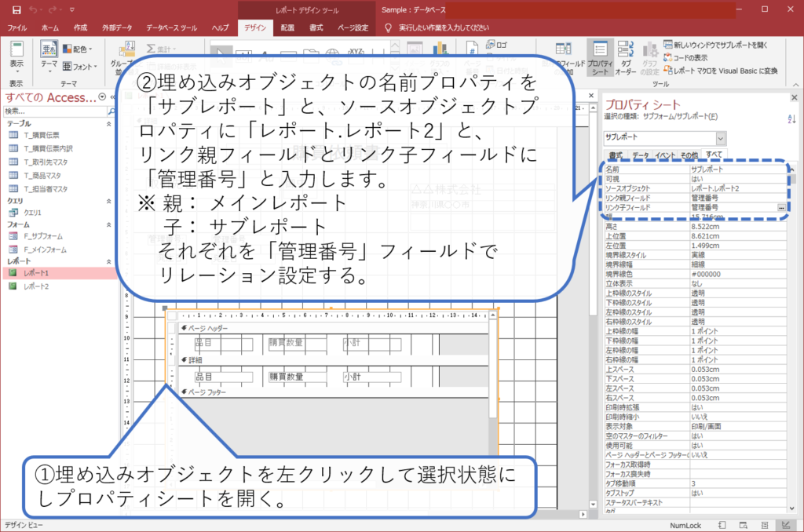Select the ページフッター section bar in subreport
804x532 pixels.
[332, 392]
